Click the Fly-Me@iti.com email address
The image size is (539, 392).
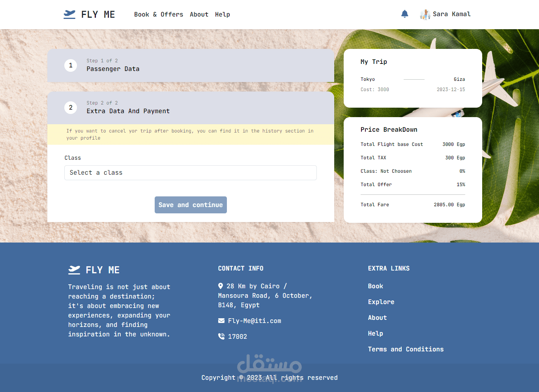[255, 320]
